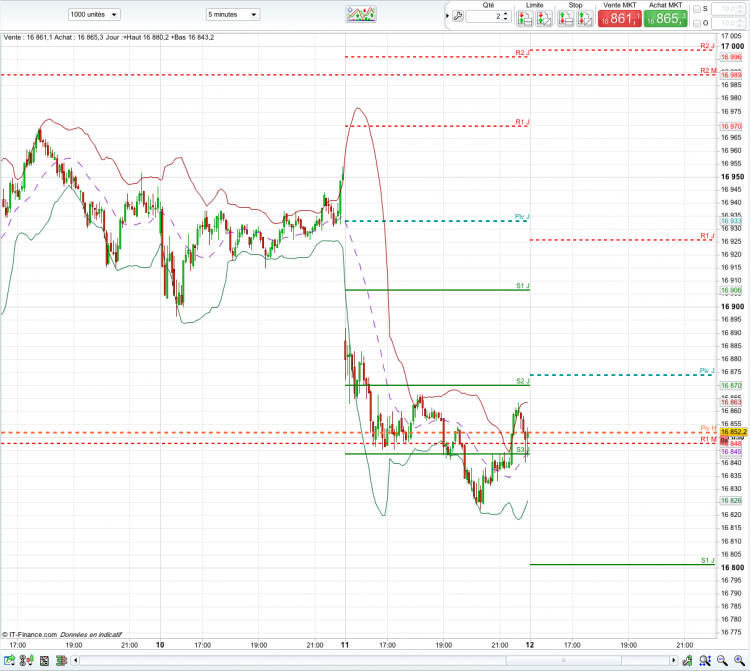Enable the S checkbox
The width and height of the screenshot is (750, 671).
point(697,9)
